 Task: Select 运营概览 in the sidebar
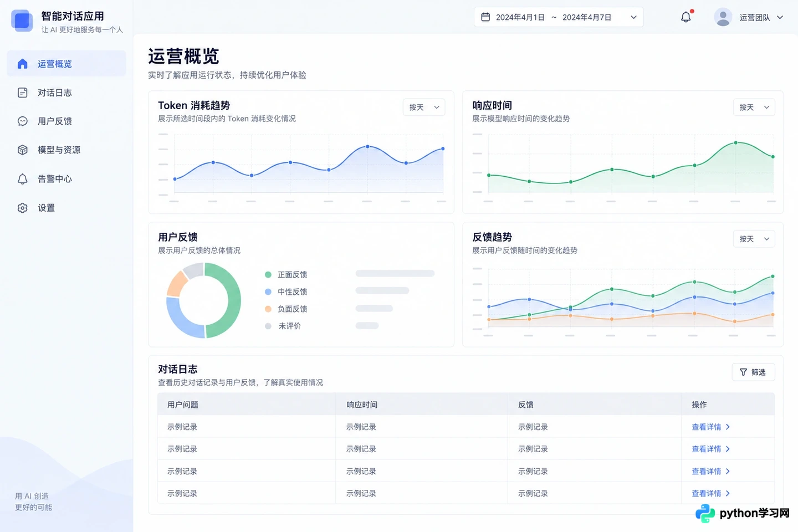[x=66, y=64]
